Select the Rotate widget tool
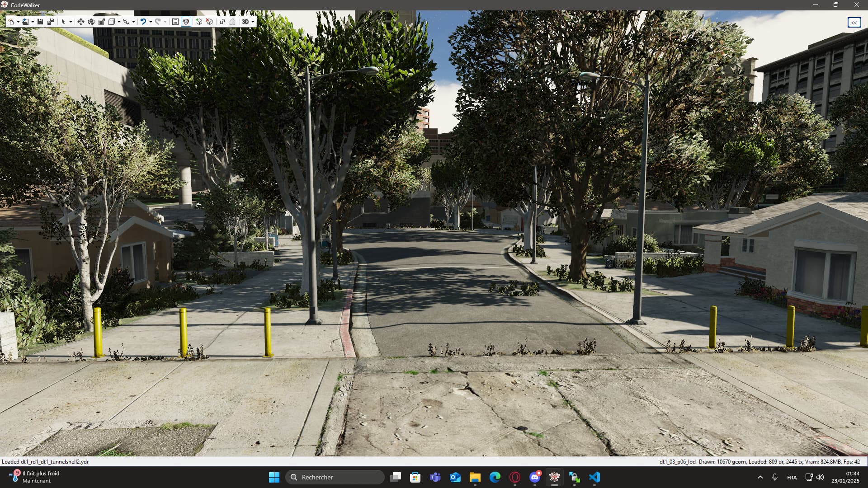Image resolution: width=868 pixels, height=488 pixels. tap(91, 22)
